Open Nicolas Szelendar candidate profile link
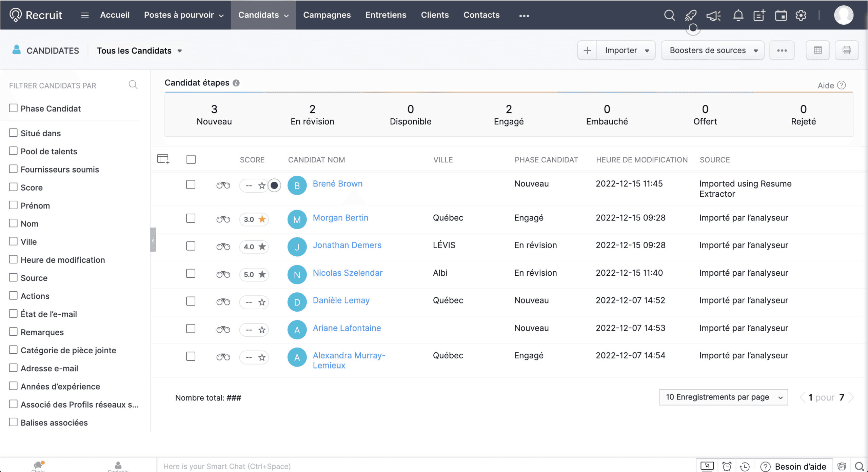Screen dimensions: 868x472 (348, 273)
